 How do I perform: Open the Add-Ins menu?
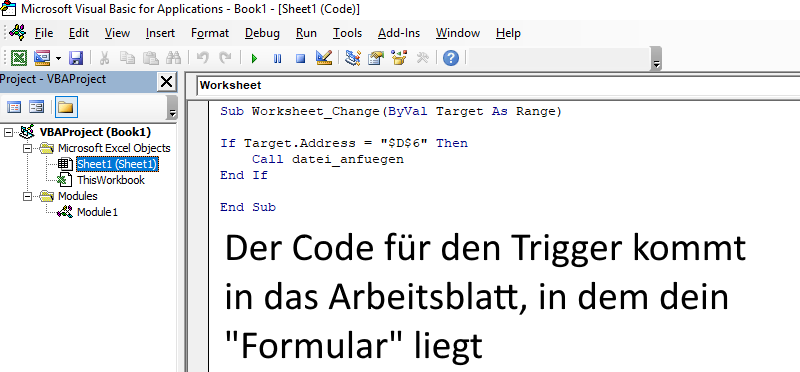coord(399,33)
